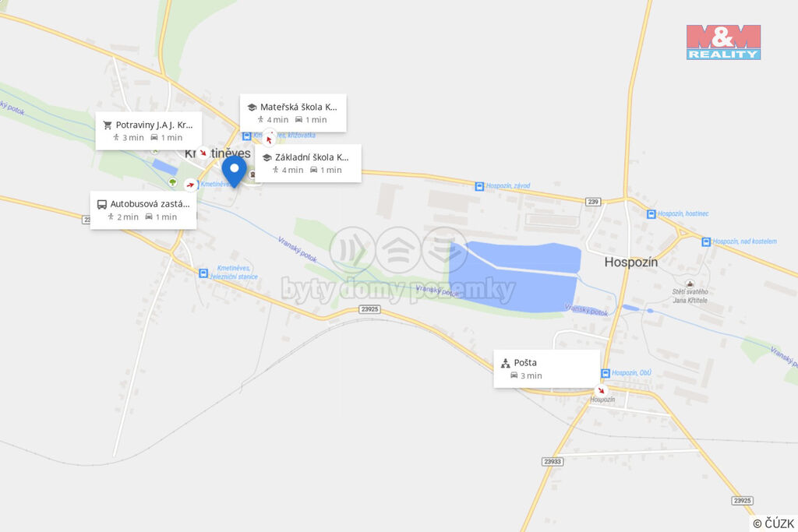
Task: Click the blue location pin marker
Action: tap(234, 171)
